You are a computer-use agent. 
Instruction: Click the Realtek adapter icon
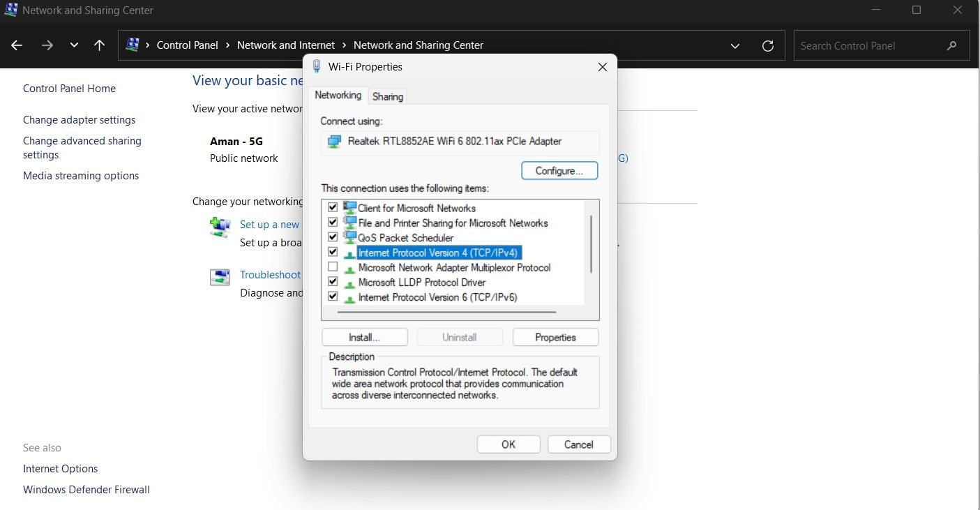tap(335, 142)
